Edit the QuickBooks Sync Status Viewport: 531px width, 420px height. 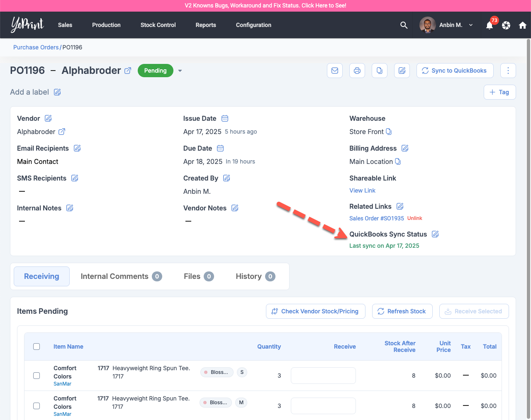point(435,234)
